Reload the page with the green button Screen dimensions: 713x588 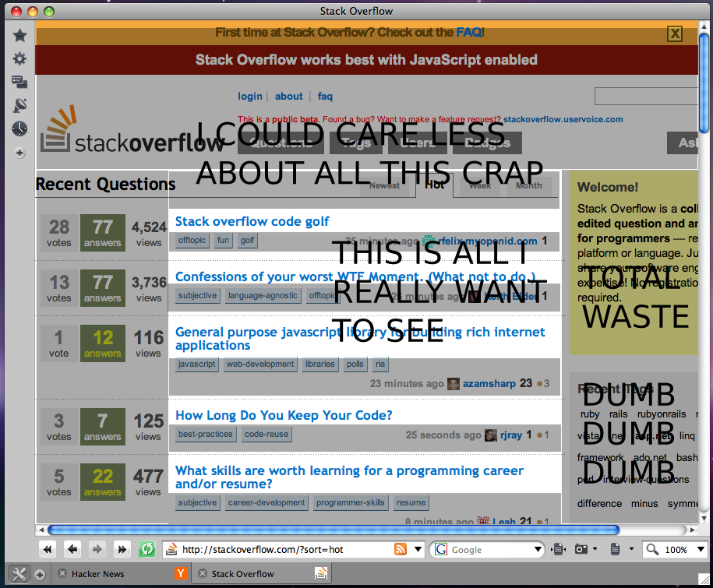click(146, 549)
